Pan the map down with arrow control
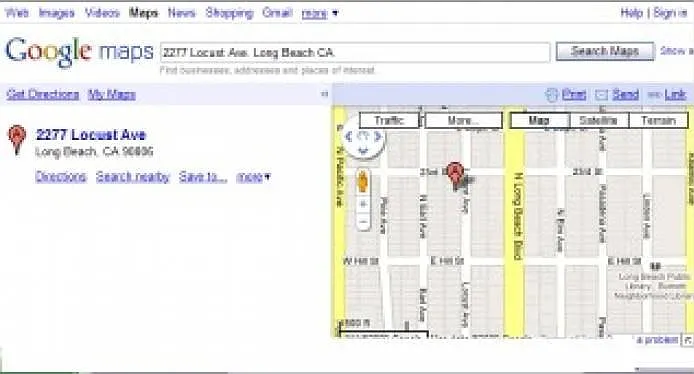Image resolution: width=694 pixels, height=374 pixels. (x=363, y=151)
